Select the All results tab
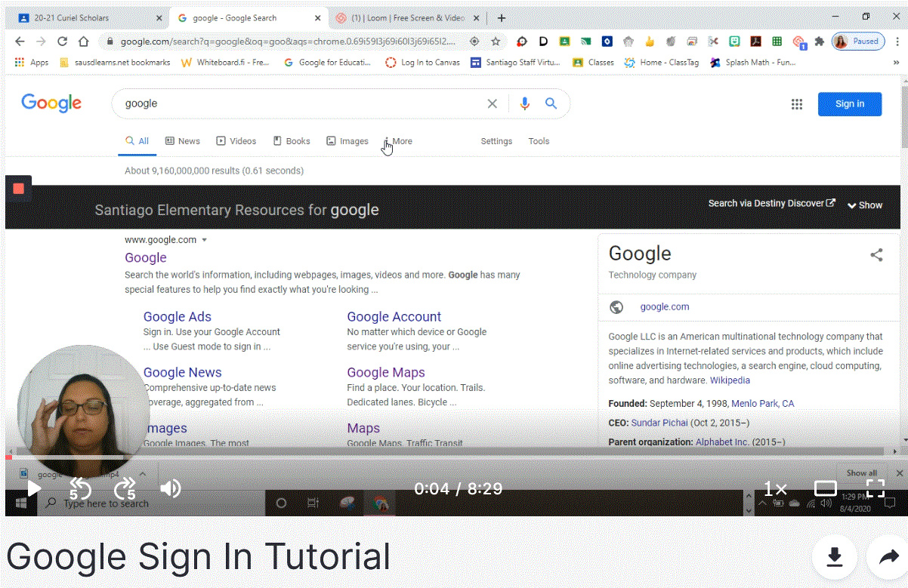This screenshot has width=908, height=588. point(137,141)
